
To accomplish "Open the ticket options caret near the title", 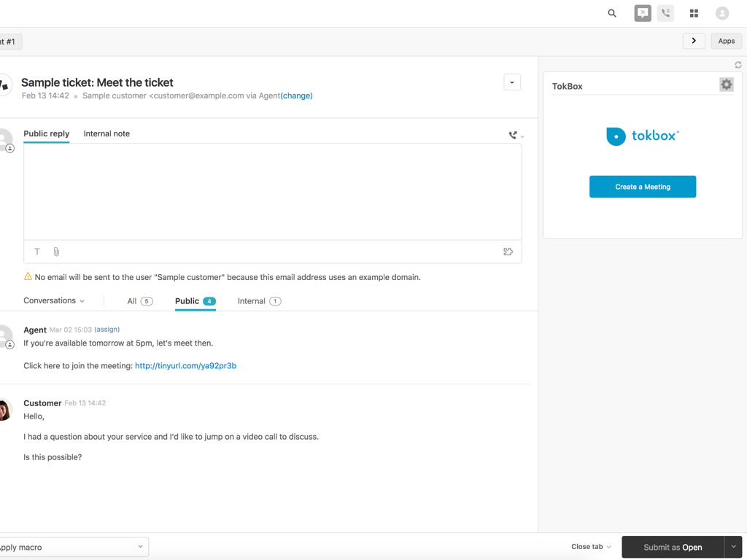I will pos(511,82).
